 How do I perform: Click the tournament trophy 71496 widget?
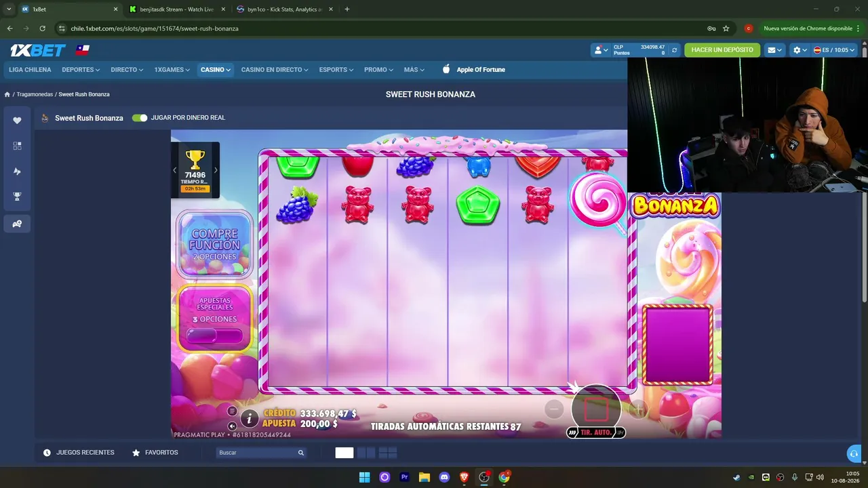195,170
